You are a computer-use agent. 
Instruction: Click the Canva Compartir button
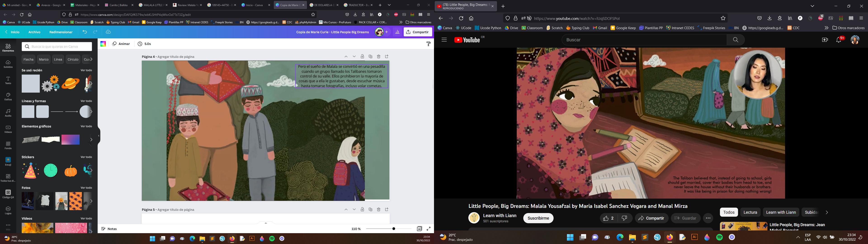pyautogui.click(x=418, y=32)
